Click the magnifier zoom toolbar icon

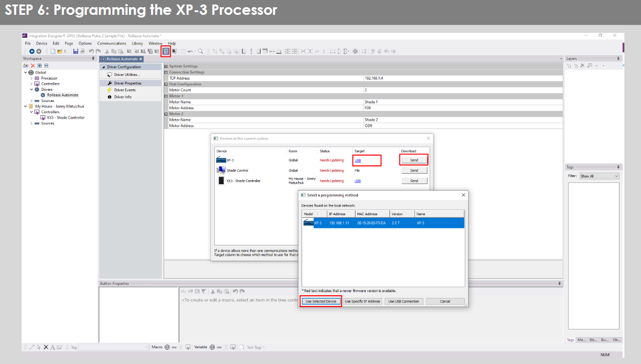[200, 51]
